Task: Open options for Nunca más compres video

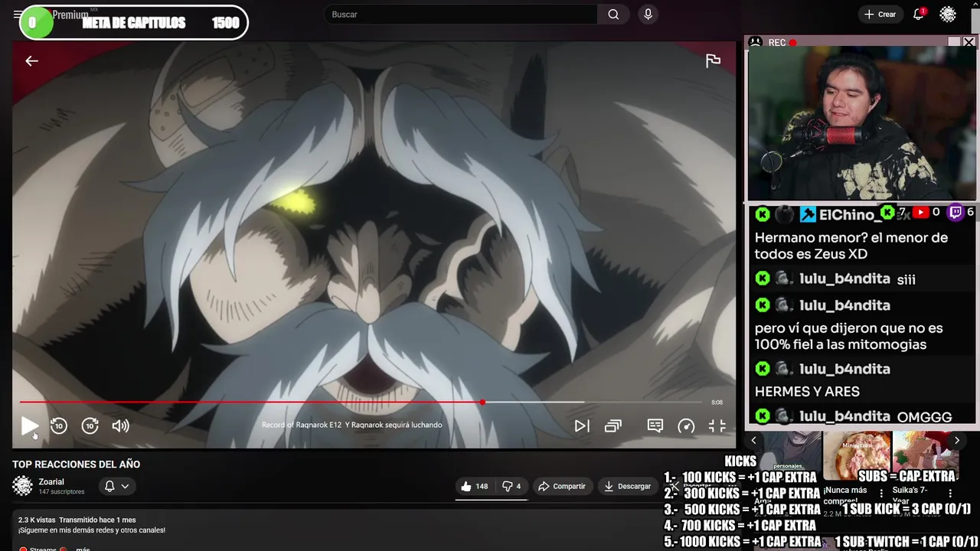Action: (881, 494)
